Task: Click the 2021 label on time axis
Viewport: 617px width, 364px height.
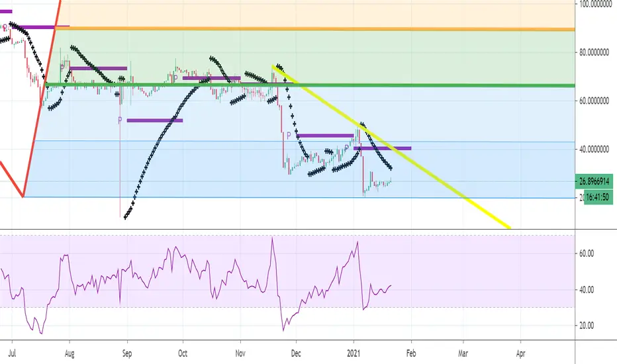Action: click(x=354, y=353)
